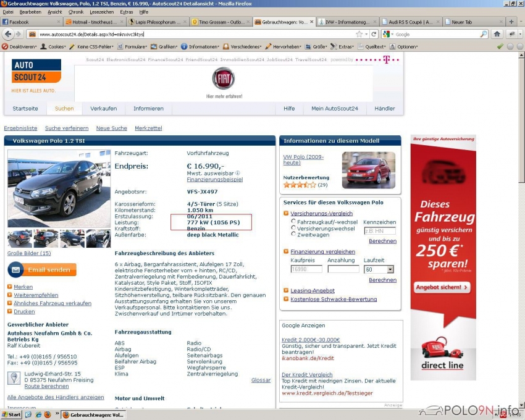
Task: Click the browser forward arrow button
Action: tap(19, 34)
